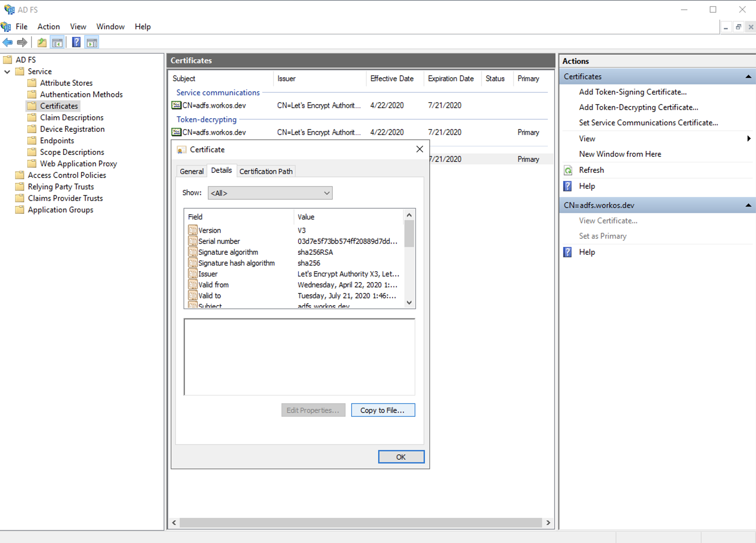Close the Certificate dialog
Screen dimensions: 756x543
[x=420, y=149]
